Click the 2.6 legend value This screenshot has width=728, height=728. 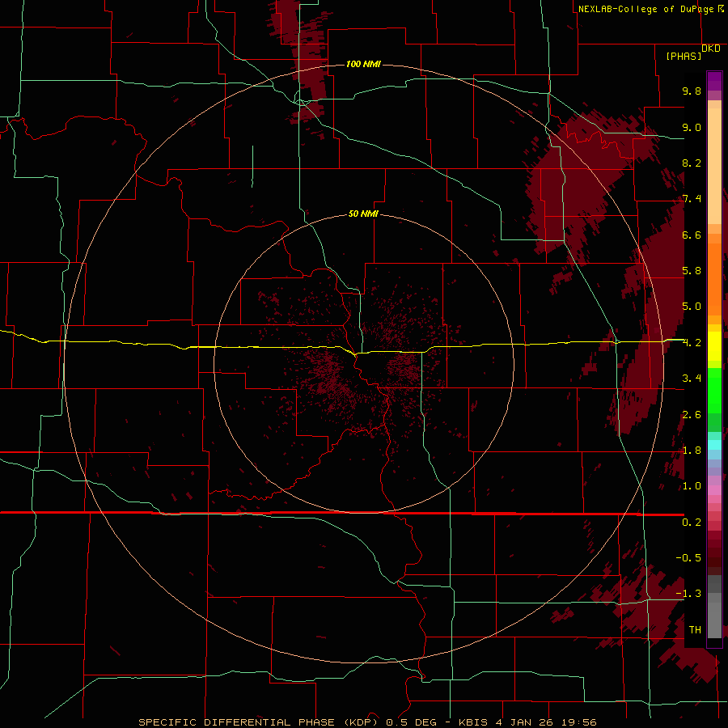point(692,415)
